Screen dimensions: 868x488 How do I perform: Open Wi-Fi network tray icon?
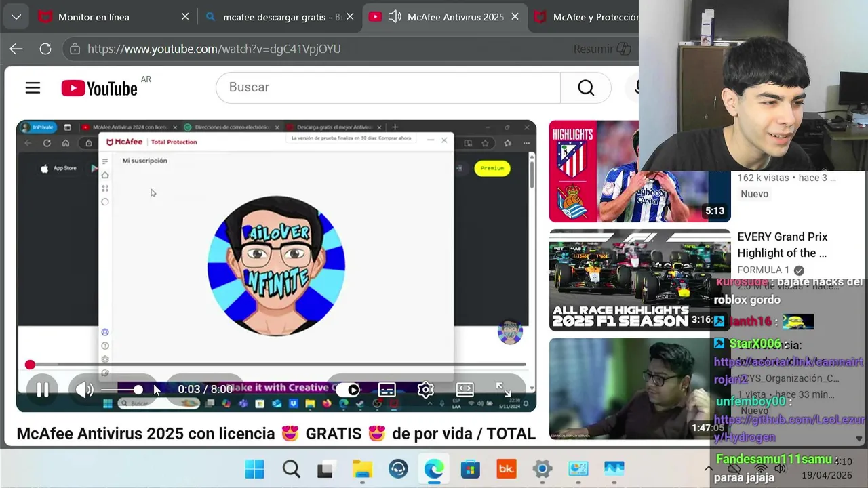[760, 468]
